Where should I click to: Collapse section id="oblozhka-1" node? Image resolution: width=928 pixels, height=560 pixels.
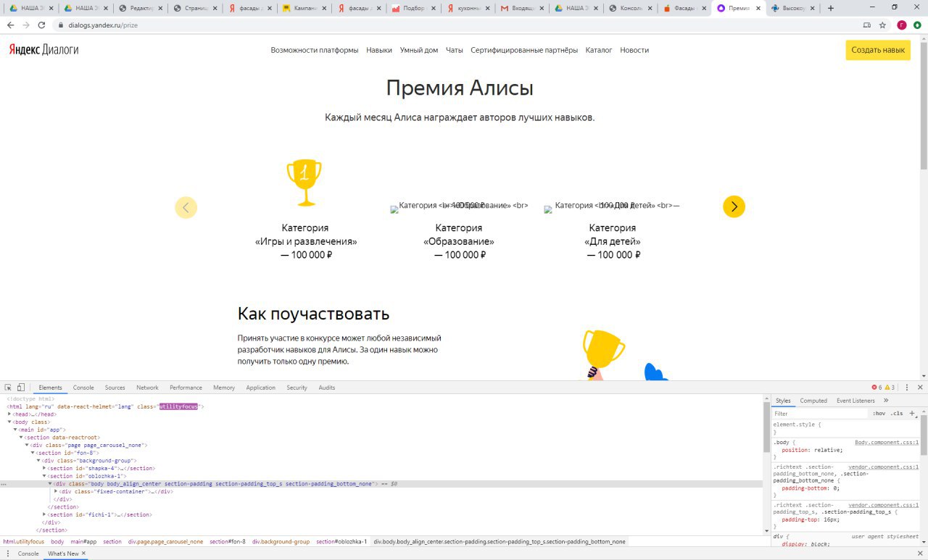pyautogui.click(x=44, y=476)
